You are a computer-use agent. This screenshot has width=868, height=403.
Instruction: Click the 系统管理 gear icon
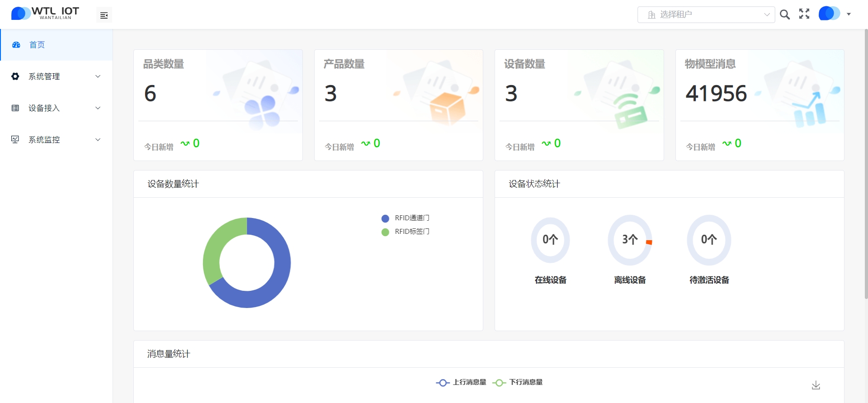click(x=15, y=76)
